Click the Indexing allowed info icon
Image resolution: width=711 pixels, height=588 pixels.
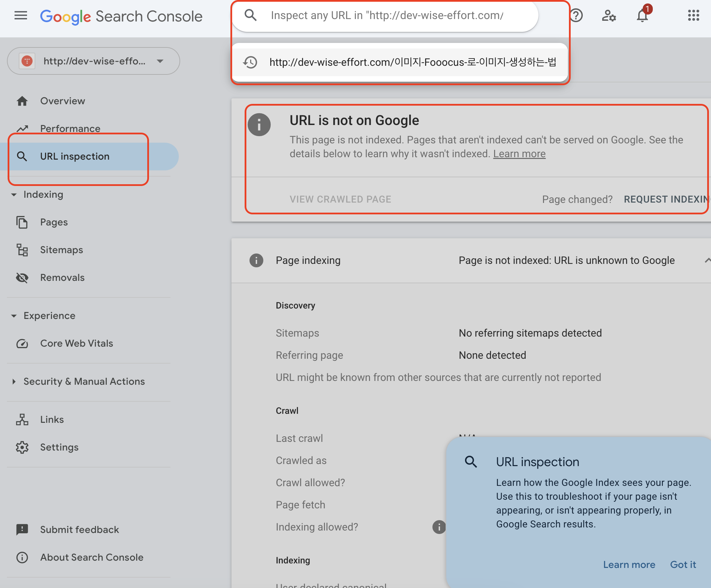click(439, 527)
